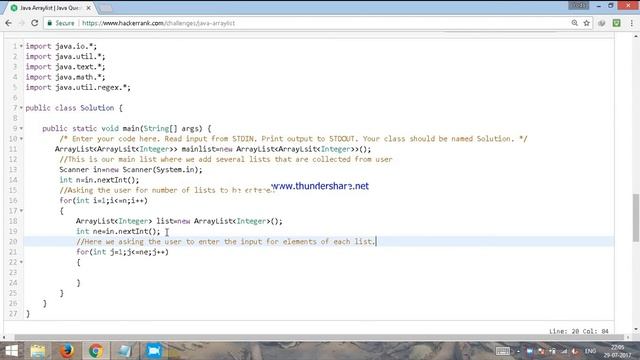Click the vertical editor scrollbar thumb

tap(636, 218)
